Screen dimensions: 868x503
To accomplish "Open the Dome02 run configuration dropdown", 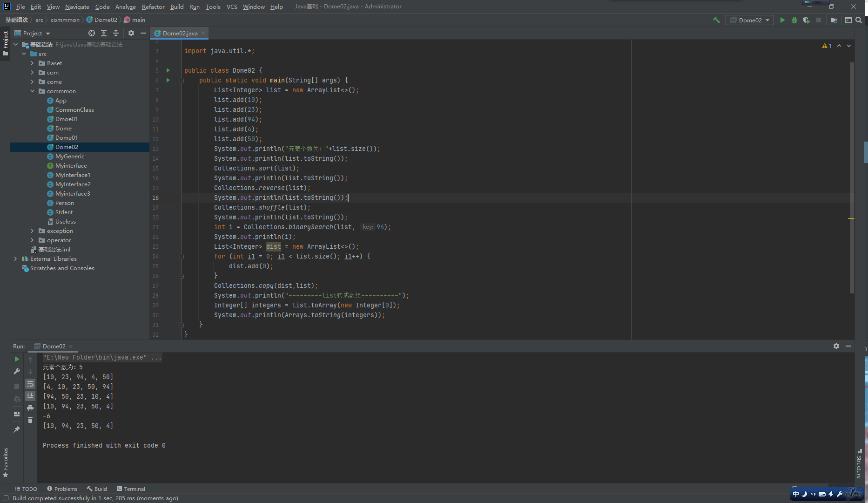I will [750, 20].
